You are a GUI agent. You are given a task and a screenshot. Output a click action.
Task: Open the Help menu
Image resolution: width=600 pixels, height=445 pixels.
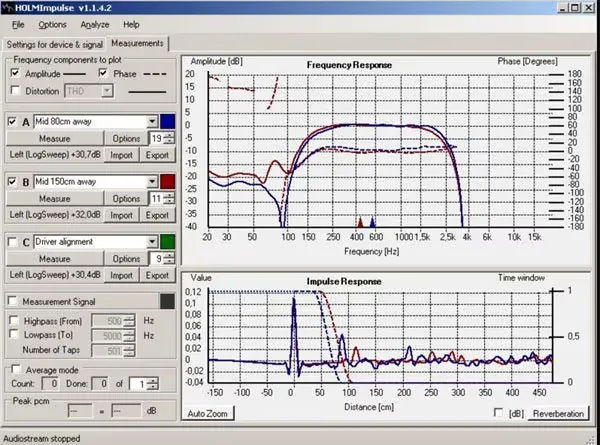click(x=131, y=25)
